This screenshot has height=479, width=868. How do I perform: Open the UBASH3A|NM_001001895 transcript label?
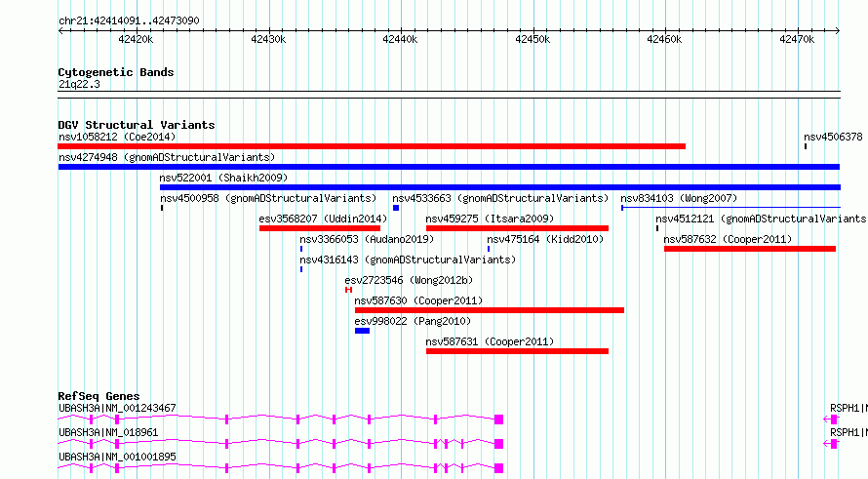click(x=117, y=457)
